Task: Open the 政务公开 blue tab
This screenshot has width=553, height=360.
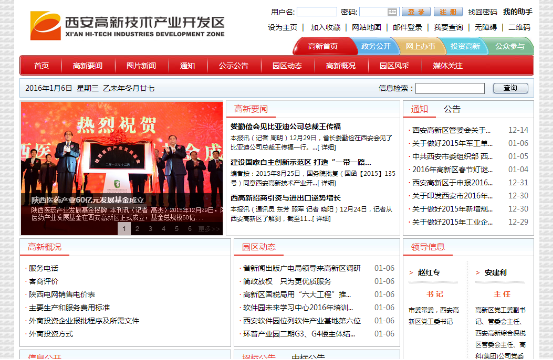Action: pyautogui.click(x=376, y=46)
